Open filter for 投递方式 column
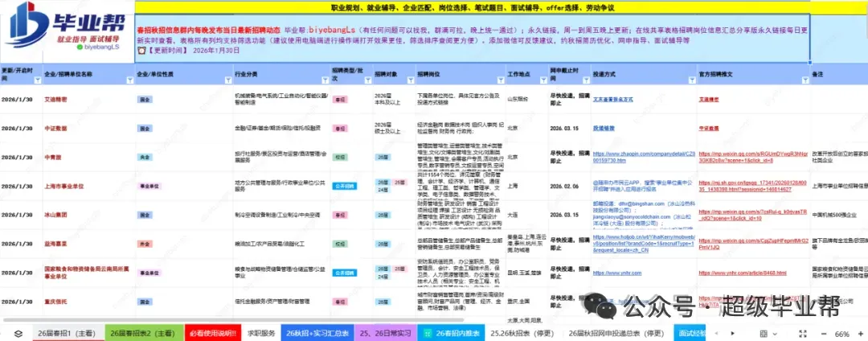This screenshot has height=341, width=868. click(691, 80)
